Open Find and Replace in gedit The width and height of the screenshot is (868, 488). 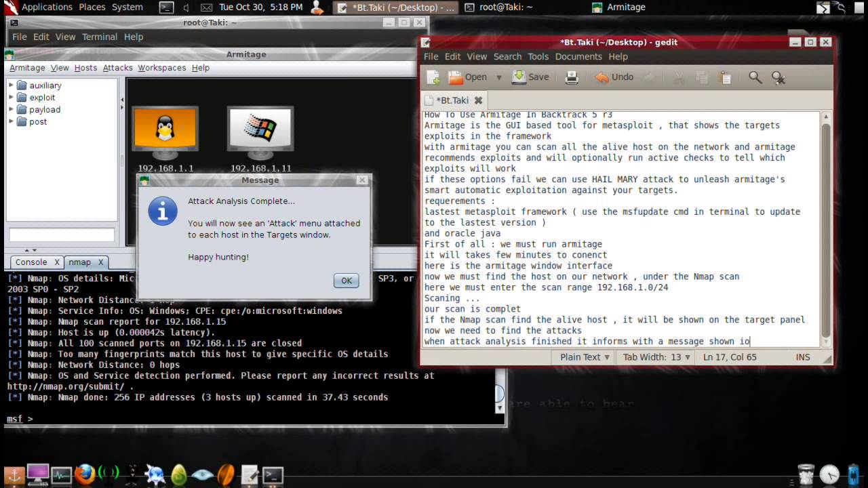pyautogui.click(x=778, y=78)
